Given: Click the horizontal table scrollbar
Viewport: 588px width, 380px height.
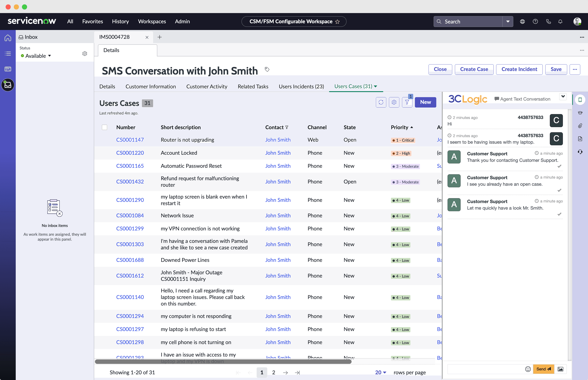Looking at the screenshot, I should [x=223, y=361].
